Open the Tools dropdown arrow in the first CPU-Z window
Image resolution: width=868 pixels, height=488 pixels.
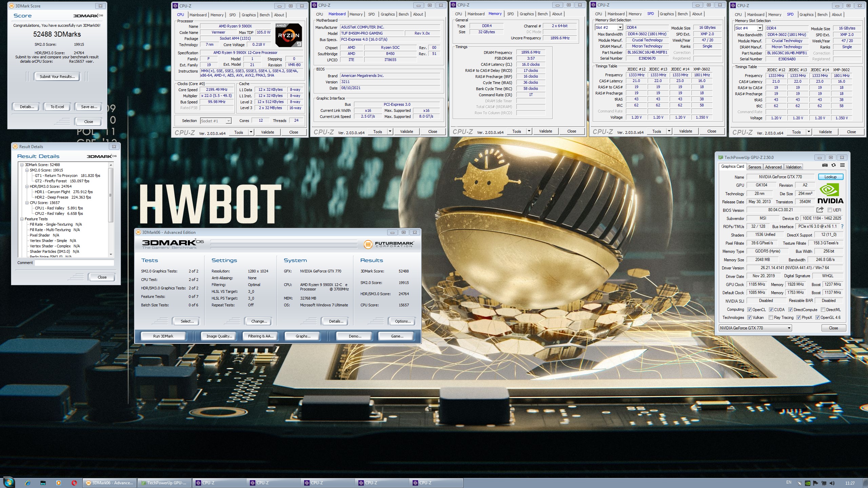point(251,132)
